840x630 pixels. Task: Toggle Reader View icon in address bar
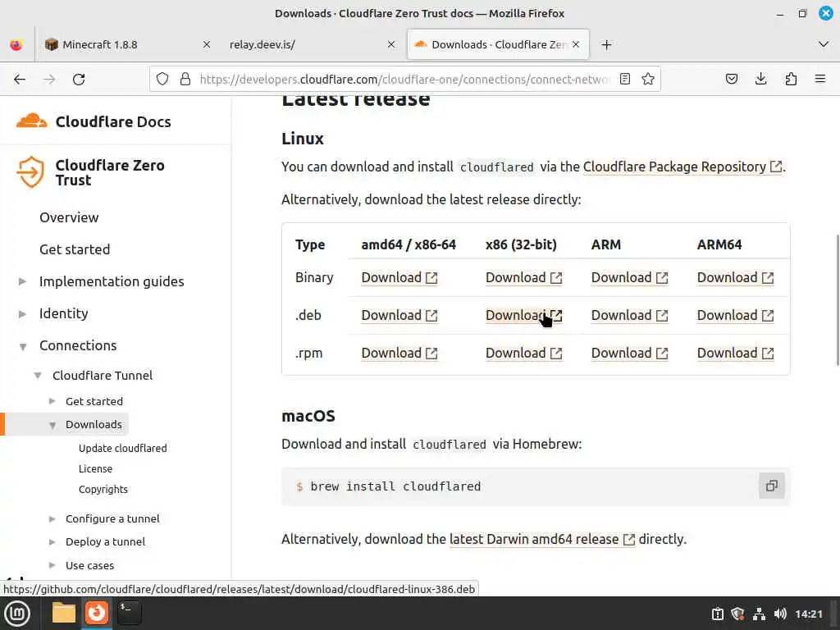click(x=624, y=80)
